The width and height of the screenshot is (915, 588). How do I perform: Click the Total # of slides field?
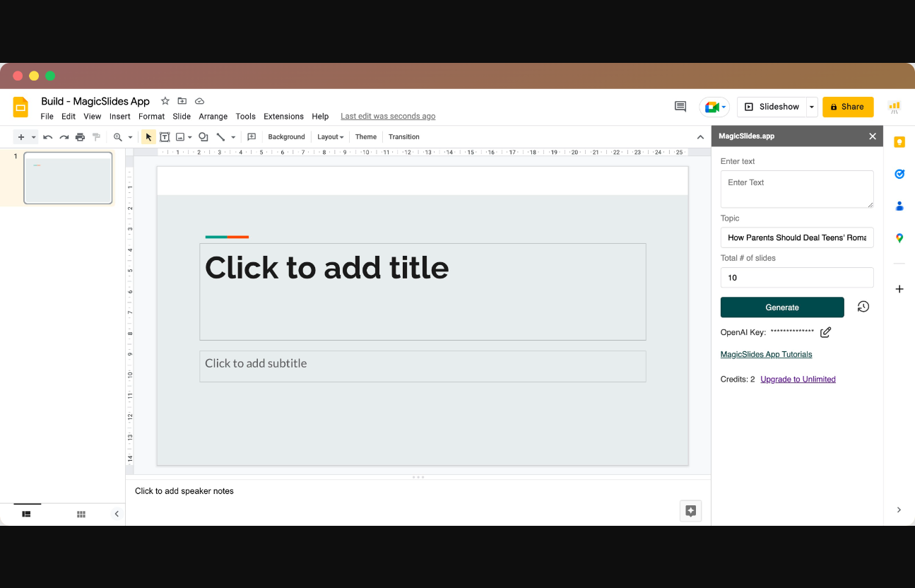(x=796, y=278)
